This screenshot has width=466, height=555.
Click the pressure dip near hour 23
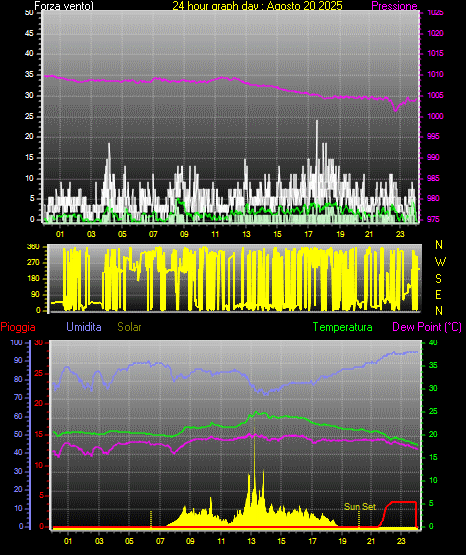click(396, 110)
